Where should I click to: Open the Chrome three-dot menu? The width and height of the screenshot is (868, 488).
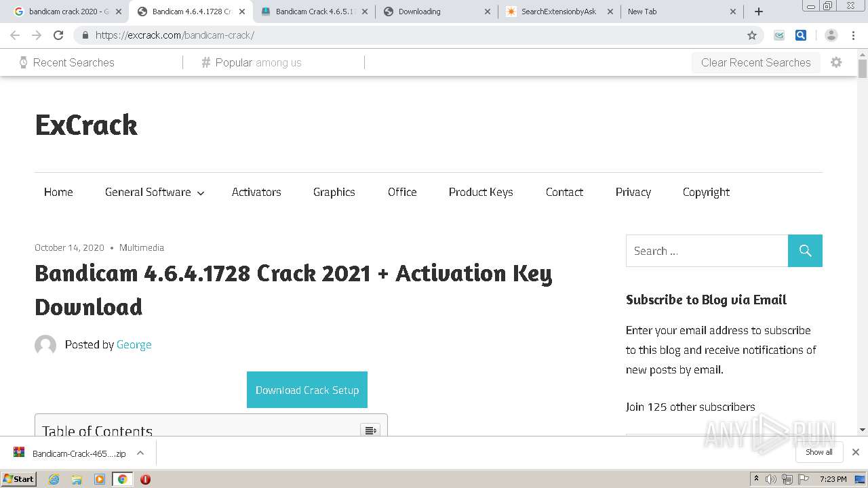pyautogui.click(x=853, y=35)
